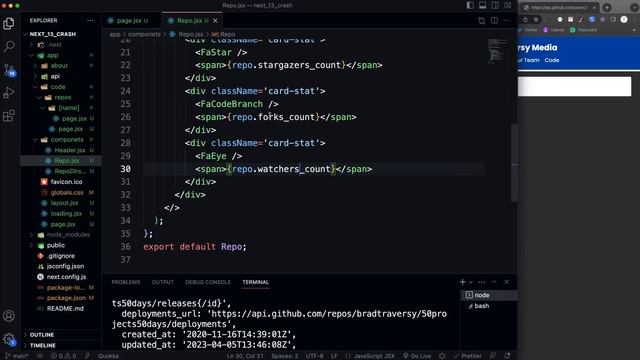The image size is (640, 360).
Task: Open README.md in the explorer
Action: pos(60,309)
